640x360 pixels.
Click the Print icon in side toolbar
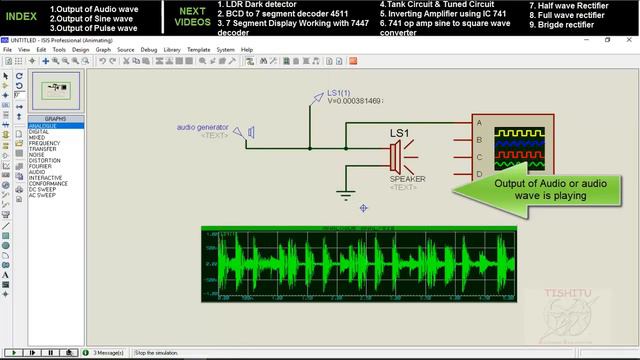(x=19, y=189)
